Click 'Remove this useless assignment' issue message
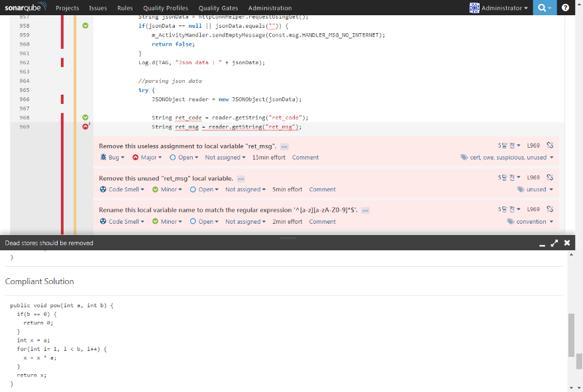The height and width of the screenshot is (392, 583). [x=187, y=146]
